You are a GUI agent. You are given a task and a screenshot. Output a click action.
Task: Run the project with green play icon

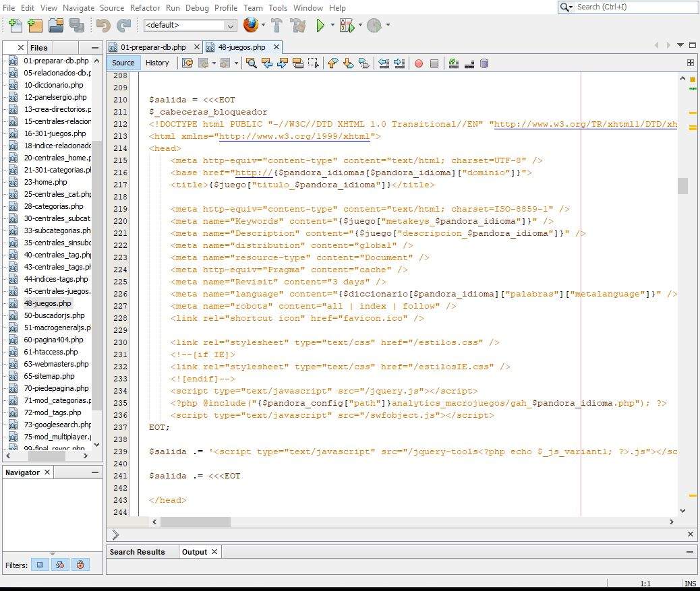tap(320, 26)
